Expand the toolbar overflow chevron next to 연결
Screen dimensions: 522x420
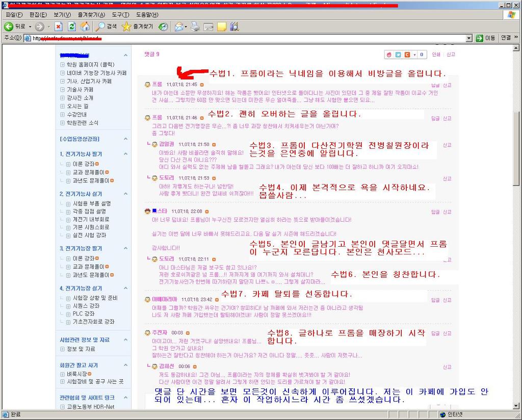pos(516,37)
